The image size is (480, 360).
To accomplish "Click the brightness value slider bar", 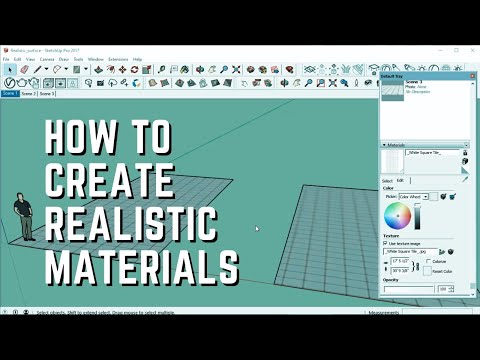I will [417, 217].
